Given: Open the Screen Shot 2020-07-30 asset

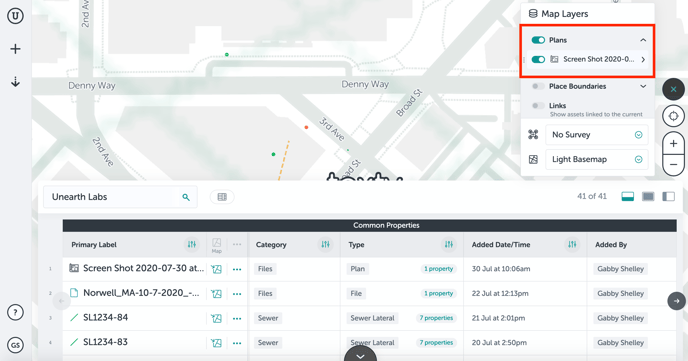Looking at the screenshot, I should pyautogui.click(x=143, y=268).
